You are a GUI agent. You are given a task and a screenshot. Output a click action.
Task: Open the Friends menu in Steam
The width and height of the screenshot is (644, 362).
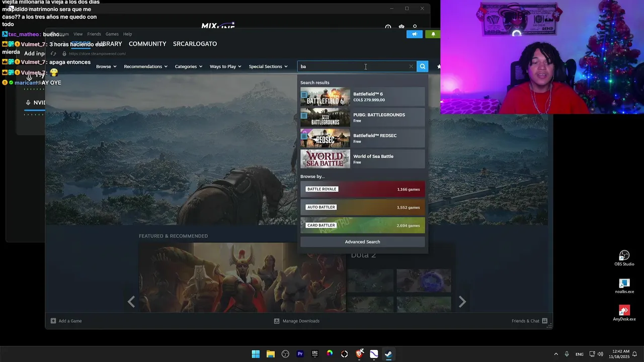[94, 34]
